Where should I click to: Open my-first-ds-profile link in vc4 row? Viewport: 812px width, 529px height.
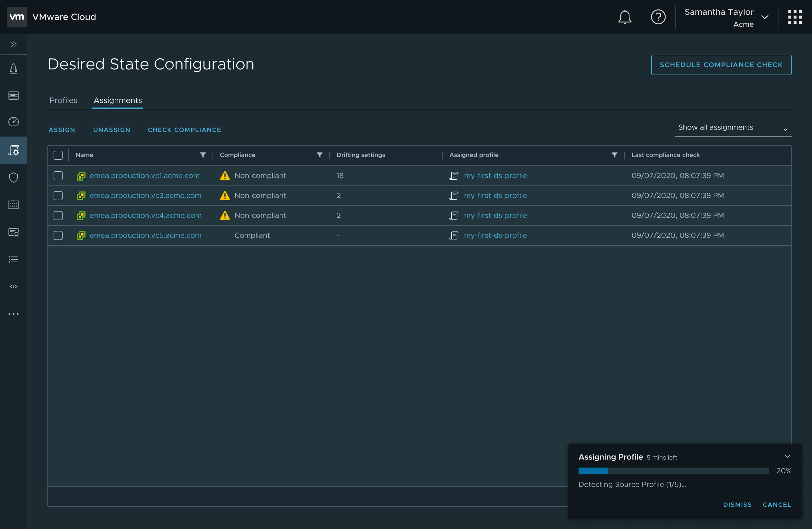click(495, 216)
